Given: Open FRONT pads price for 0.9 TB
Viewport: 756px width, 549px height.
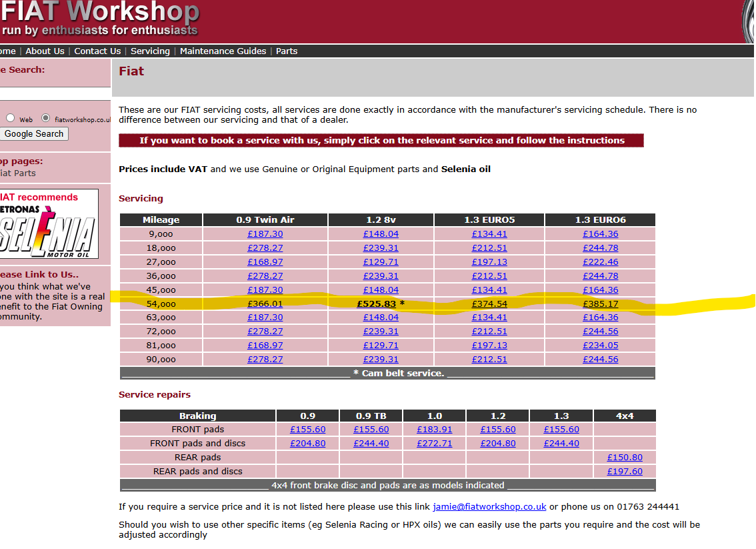Looking at the screenshot, I should (x=371, y=430).
